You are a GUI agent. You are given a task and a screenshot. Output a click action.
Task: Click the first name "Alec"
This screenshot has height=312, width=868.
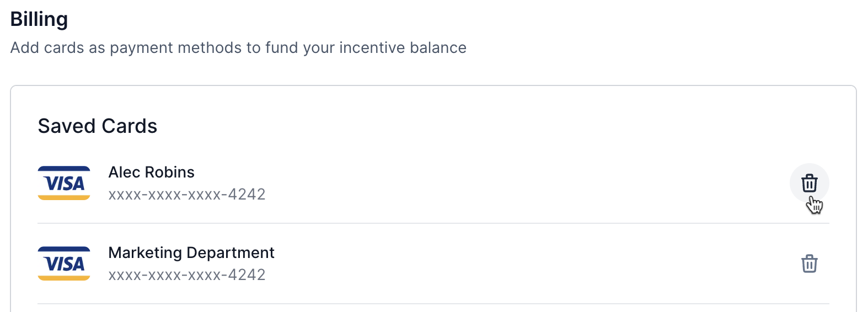[124, 173]
